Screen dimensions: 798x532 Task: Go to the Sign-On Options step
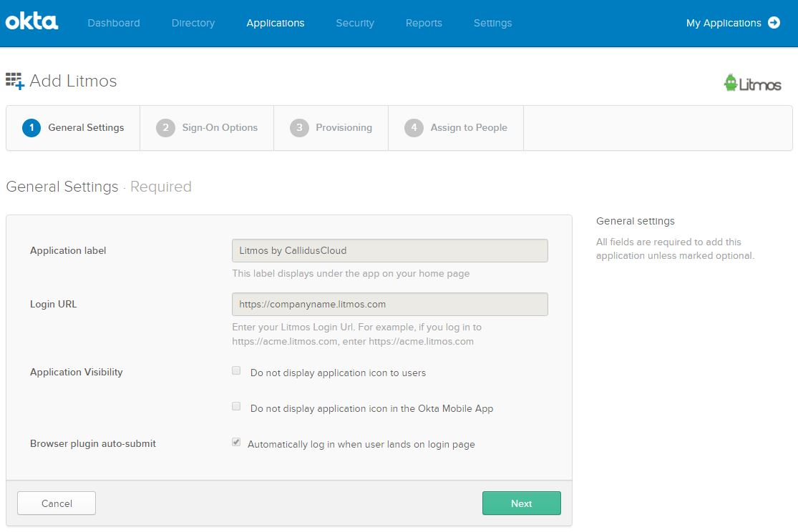point(207,128)
